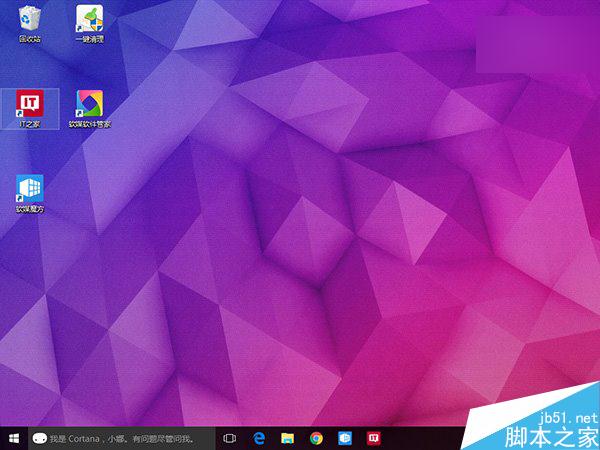Click the blue app icon right of Chrome

pyautogui.click(x=346, y=438)
